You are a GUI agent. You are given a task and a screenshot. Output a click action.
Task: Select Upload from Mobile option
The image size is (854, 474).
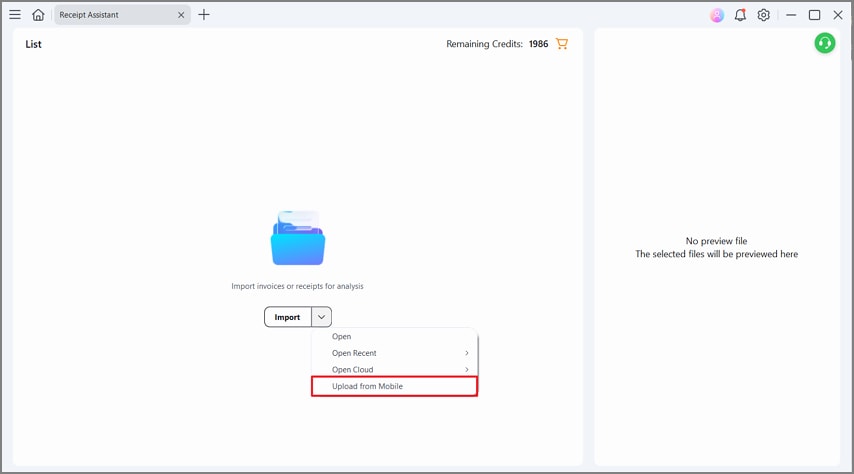pos(394,386)
